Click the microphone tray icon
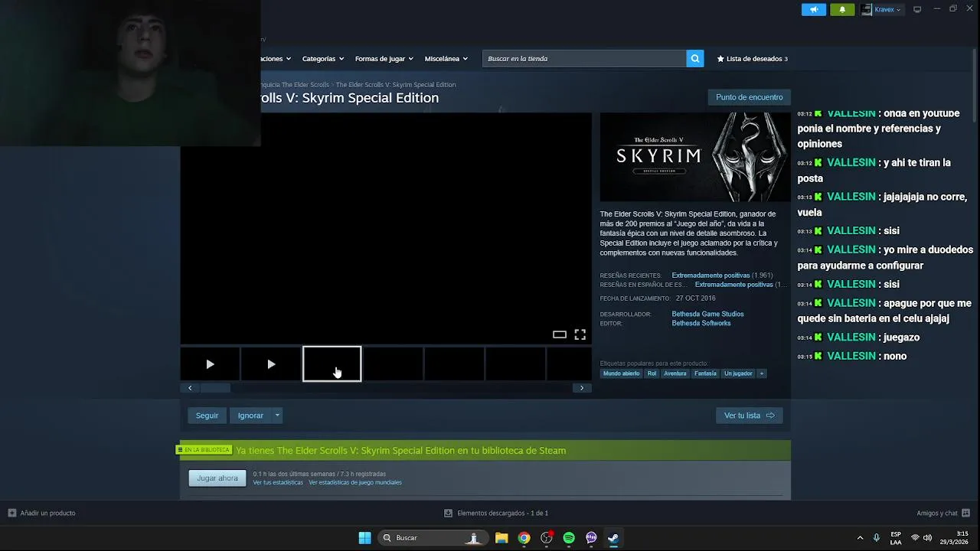Image resolution: width=980 pixels, height=551 pixels. [x=877, y=538]
